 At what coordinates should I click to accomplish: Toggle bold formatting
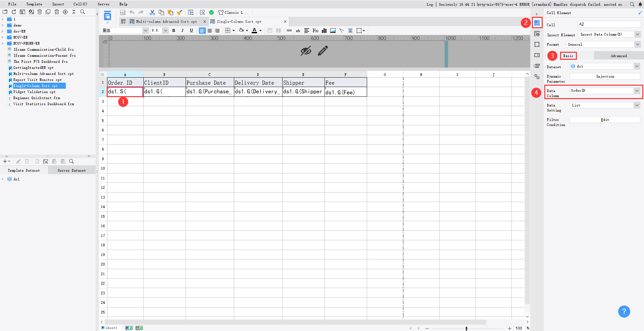(x=174, y=31)
